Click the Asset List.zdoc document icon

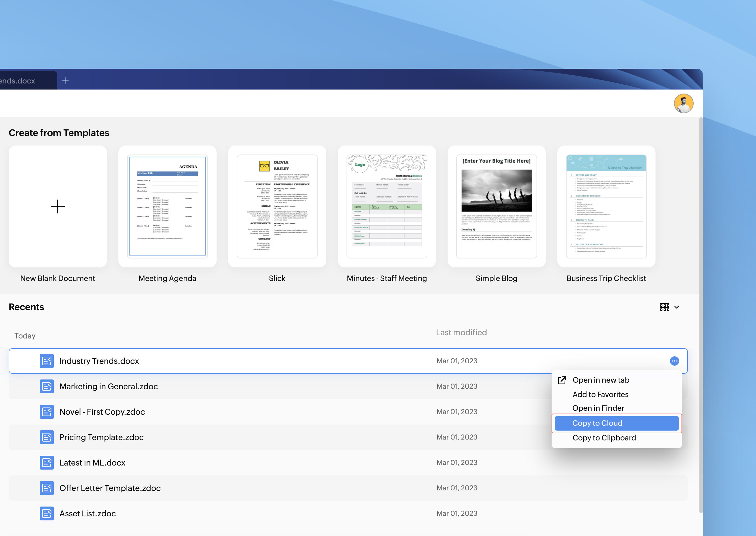click(x=47, y=513)
